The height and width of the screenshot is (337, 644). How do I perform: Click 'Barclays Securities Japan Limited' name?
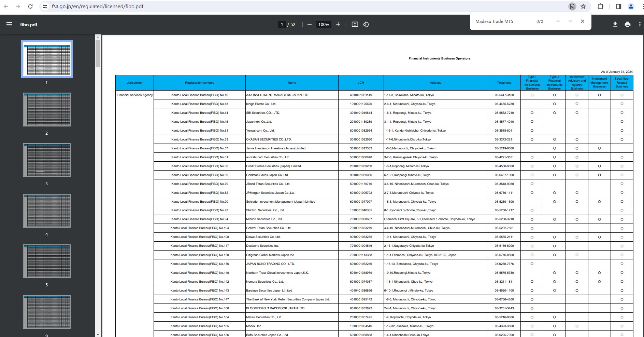coord(269,291)
